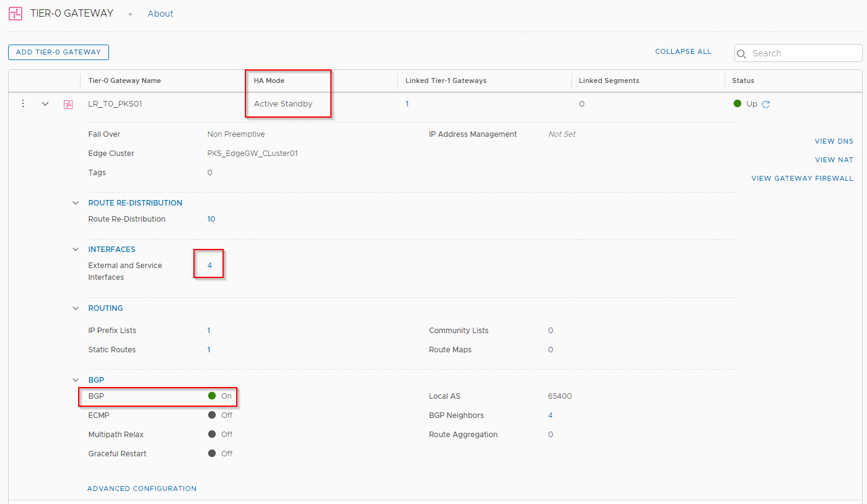Viewport: 867px width, 504px height.
Task: Open the About tab
Action: [x=160, y=14]
